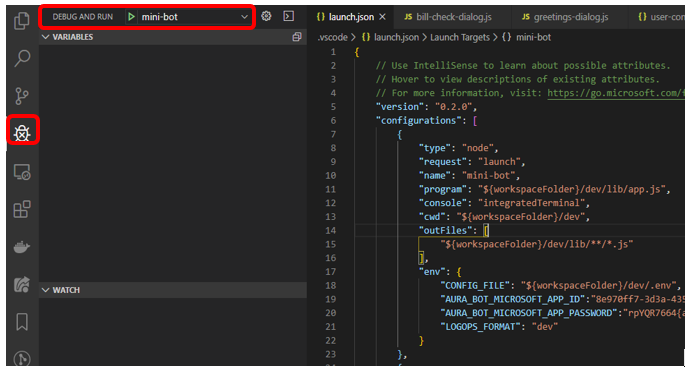
Task: Open the Search view in activity bar
Action: tap(22, 58)
